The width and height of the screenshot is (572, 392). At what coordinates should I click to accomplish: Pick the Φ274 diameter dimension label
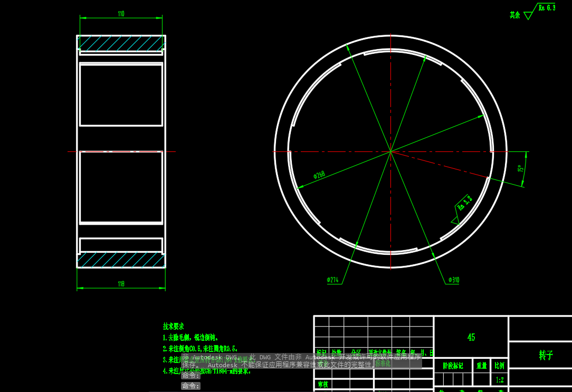[332, 280]
